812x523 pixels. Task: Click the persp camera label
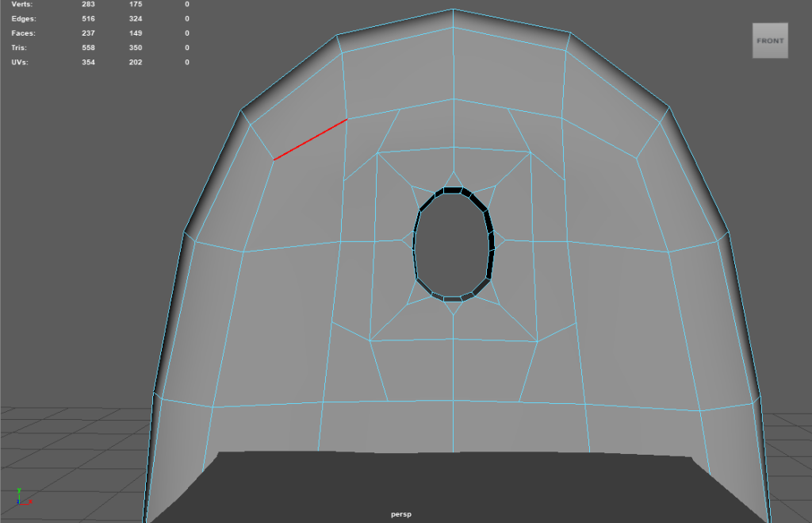coord(402,514)
